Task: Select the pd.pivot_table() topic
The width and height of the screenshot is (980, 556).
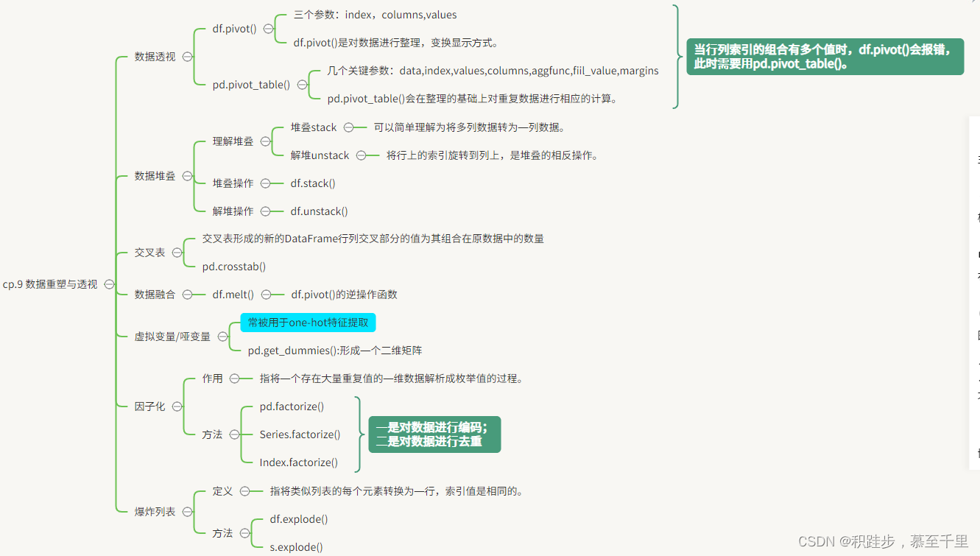Action: (251, 85)
